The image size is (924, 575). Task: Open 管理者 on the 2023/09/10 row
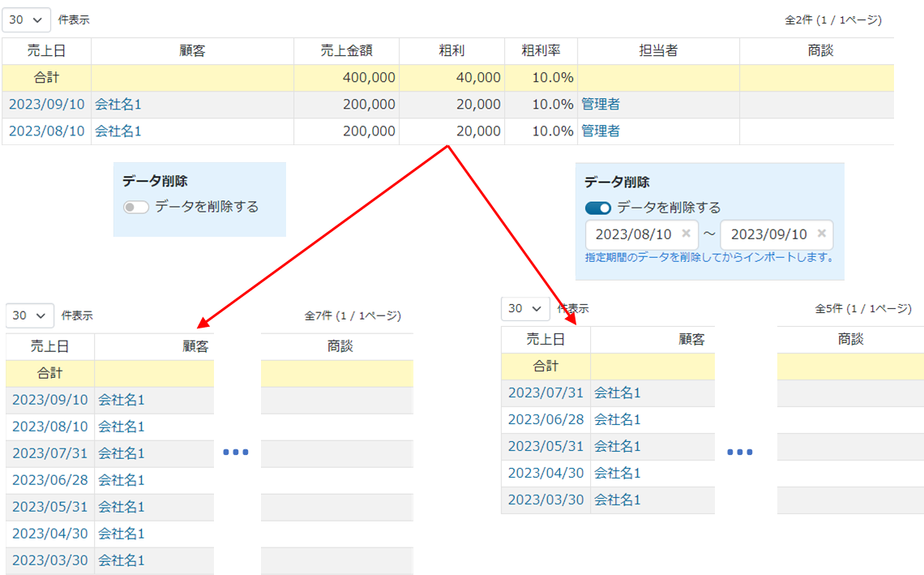point(601,105)
